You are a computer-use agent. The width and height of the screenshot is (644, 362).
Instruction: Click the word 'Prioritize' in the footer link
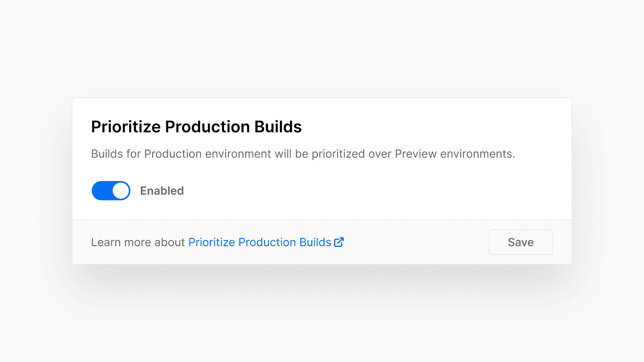[x=212, y=242]
